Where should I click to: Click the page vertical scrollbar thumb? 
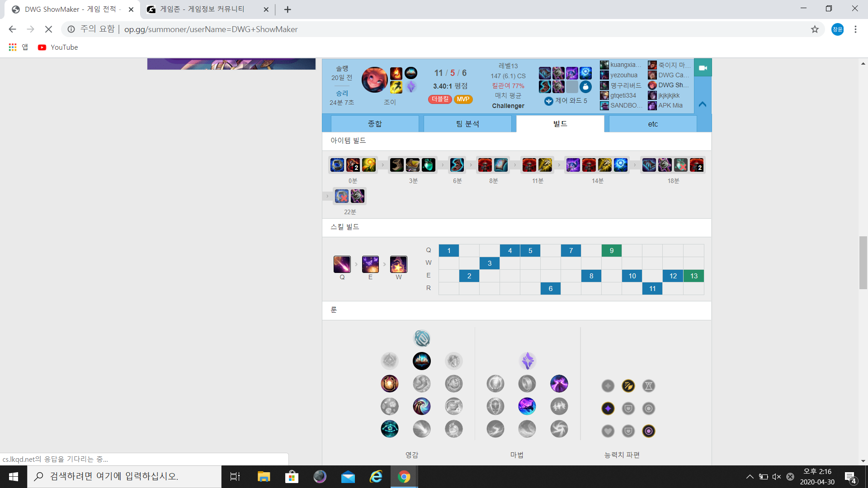[x=863, y=262]
